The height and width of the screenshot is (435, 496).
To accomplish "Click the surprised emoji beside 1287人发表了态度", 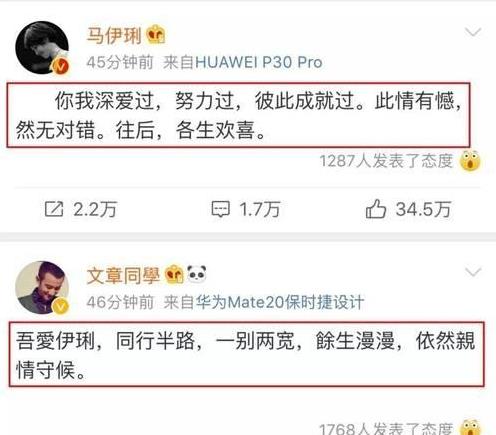I will 470,161.
